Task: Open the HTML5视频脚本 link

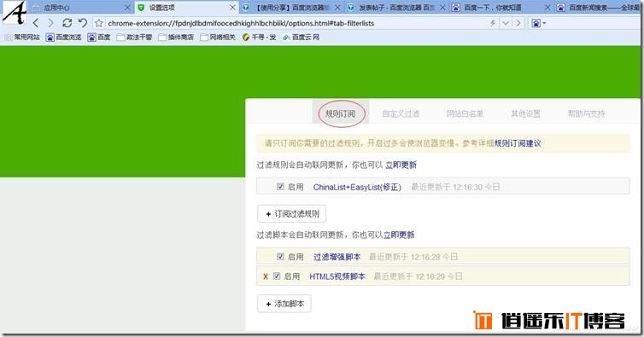Action: [x=337, y=276]
